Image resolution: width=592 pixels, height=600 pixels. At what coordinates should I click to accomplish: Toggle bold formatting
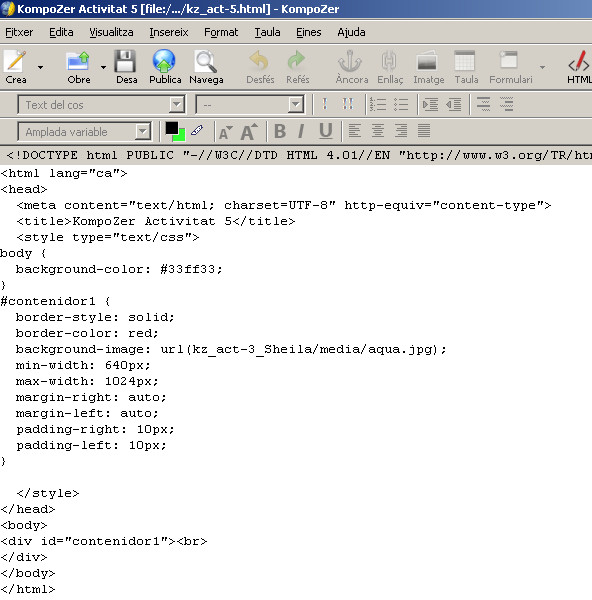[x=280, y=131]
